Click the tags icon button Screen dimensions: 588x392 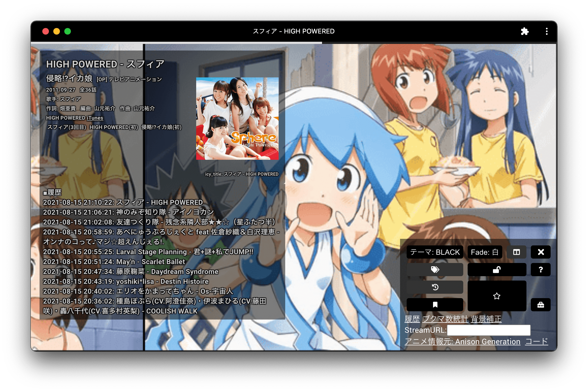pyautogui.click(x=435, y=270)
